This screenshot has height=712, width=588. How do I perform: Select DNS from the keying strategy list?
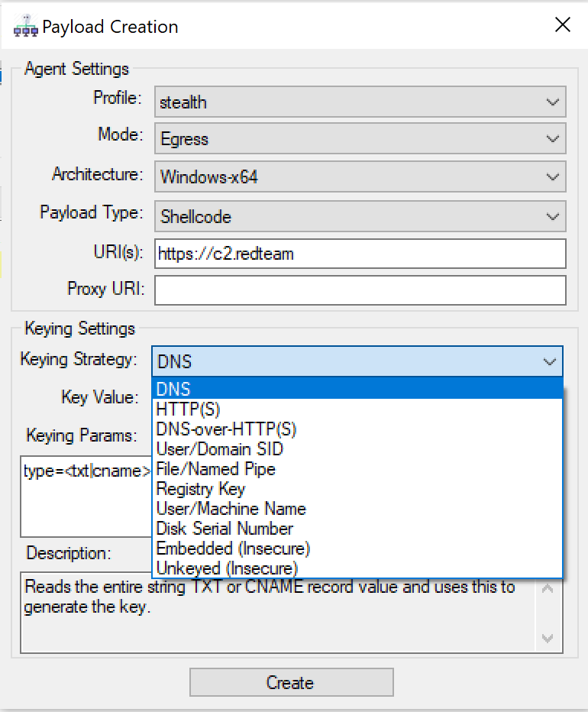coord(357,389)
